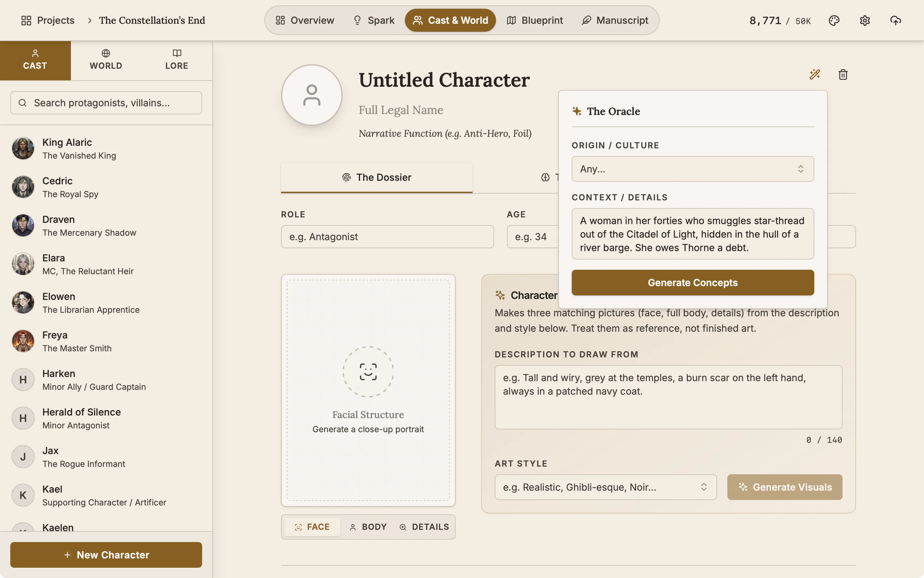Open the Spark tab

pos(374,20)
